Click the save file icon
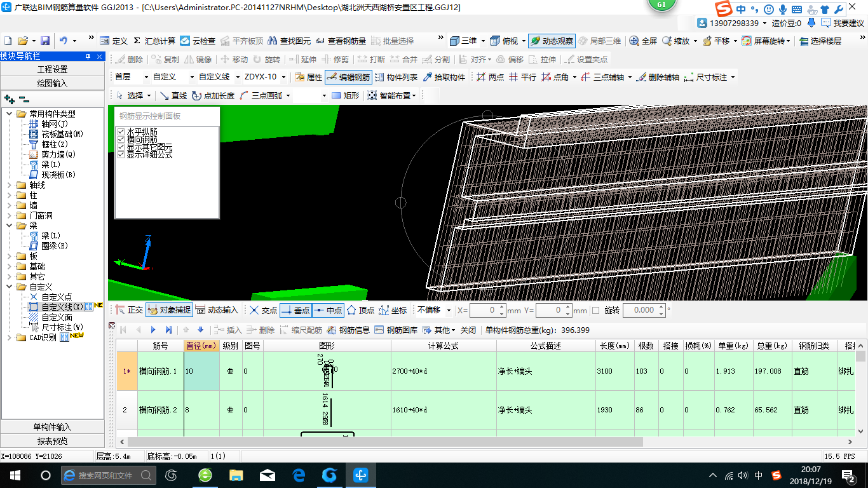This screenshot has height=488, width=868. click(x=45, y=40)
